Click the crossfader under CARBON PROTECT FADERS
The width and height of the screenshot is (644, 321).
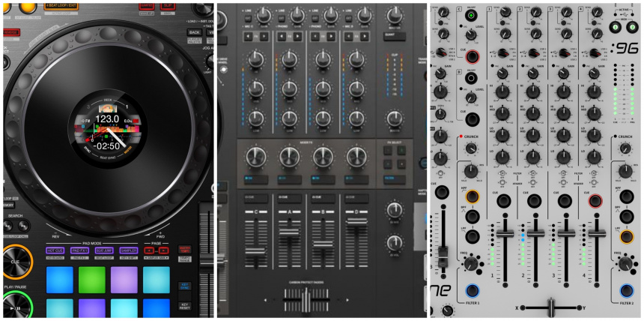[x=306, y=299]
